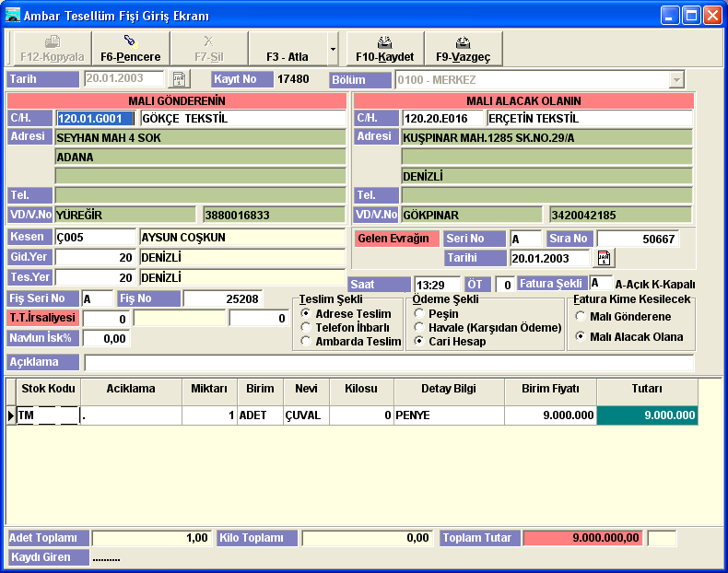Click the PENYE detail cell
The image size is (728, 573).
point(449,415)
